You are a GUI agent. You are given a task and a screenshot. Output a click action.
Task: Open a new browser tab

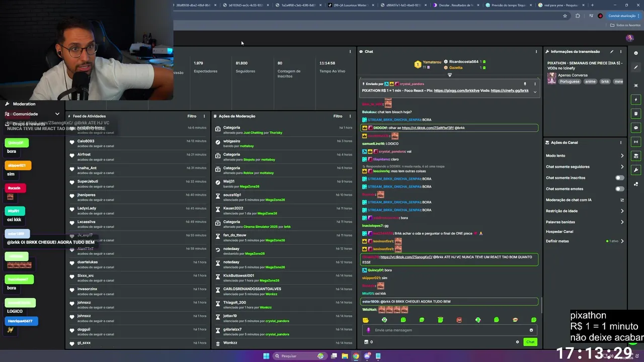(592, 5)
